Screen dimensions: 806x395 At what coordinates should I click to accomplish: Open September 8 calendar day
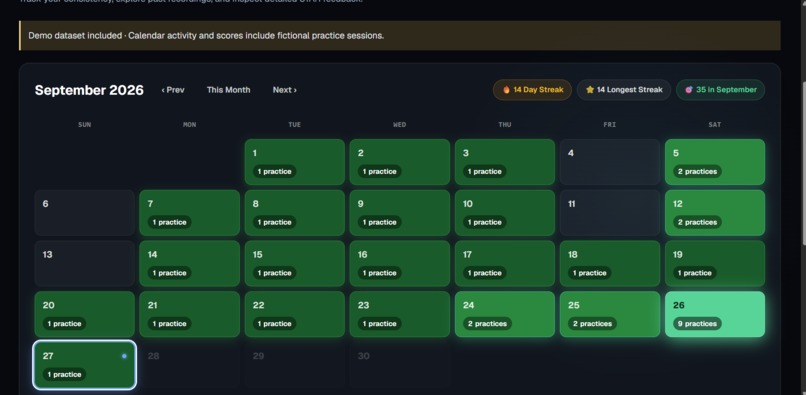295,213
